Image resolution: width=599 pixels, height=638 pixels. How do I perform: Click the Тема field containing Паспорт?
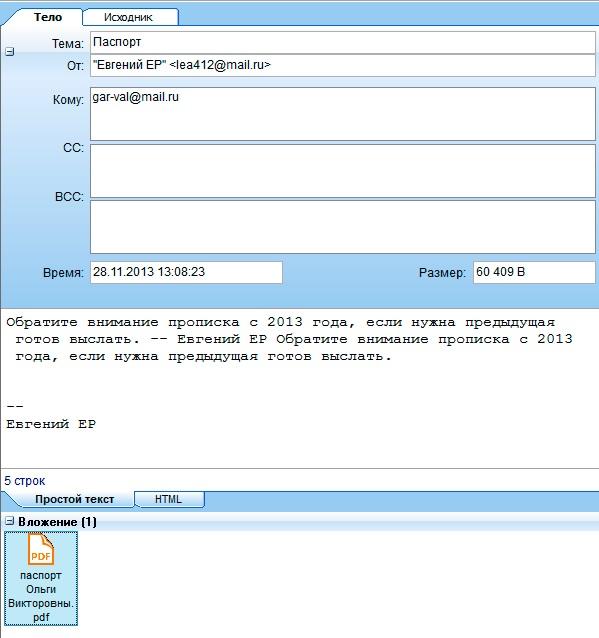(343, 42)
